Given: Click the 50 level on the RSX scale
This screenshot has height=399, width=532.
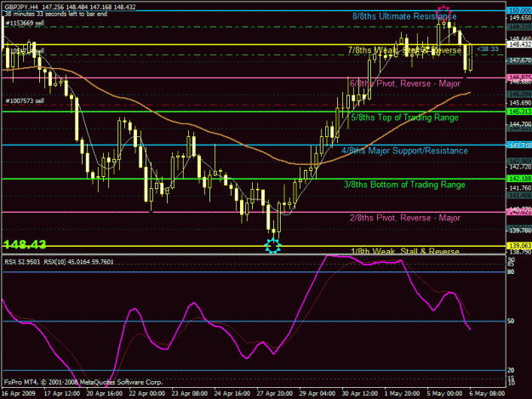Looking at the screenshot, I should 511,321.
